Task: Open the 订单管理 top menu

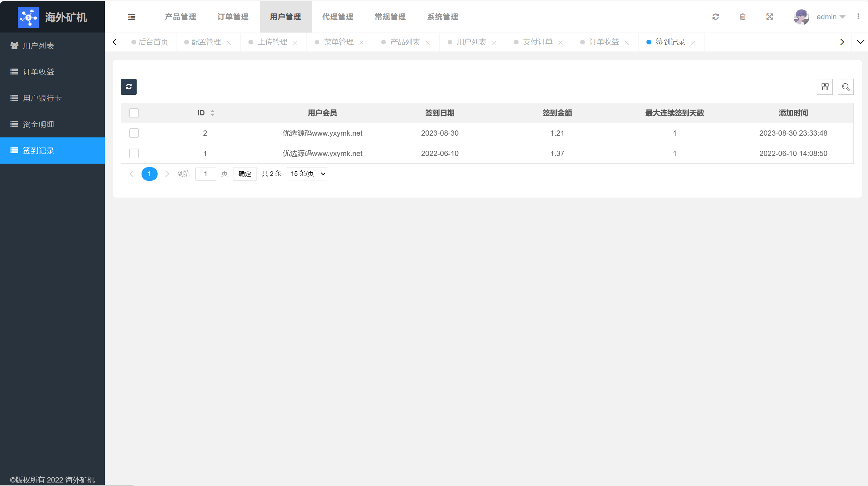Action: 233,17
